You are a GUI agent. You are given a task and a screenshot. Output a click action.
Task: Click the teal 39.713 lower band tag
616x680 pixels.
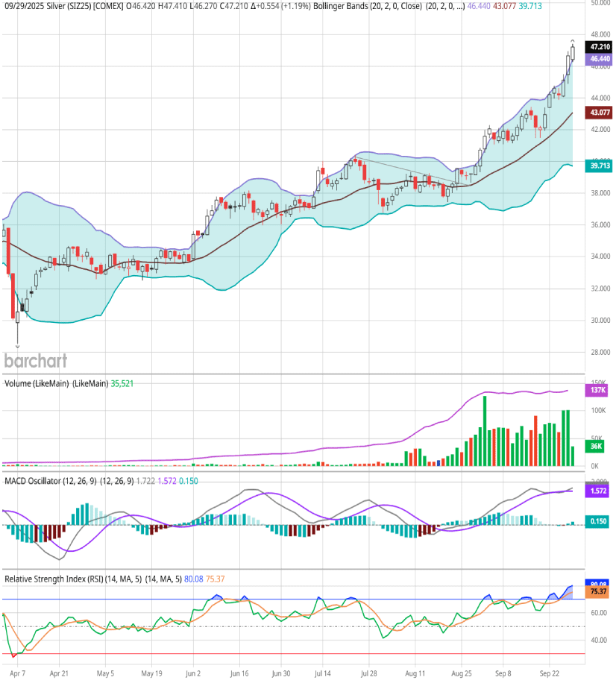600,166
